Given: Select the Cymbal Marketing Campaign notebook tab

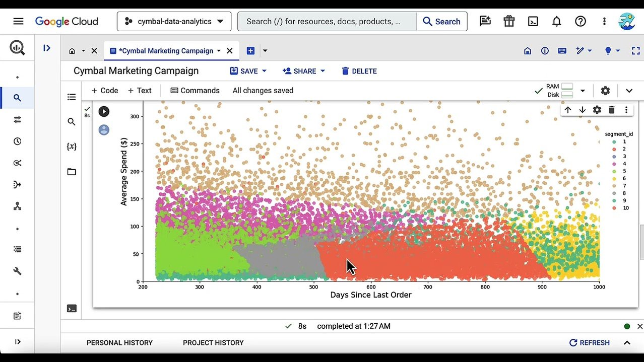Looking at the screenshot, I should tap(166, 50).
